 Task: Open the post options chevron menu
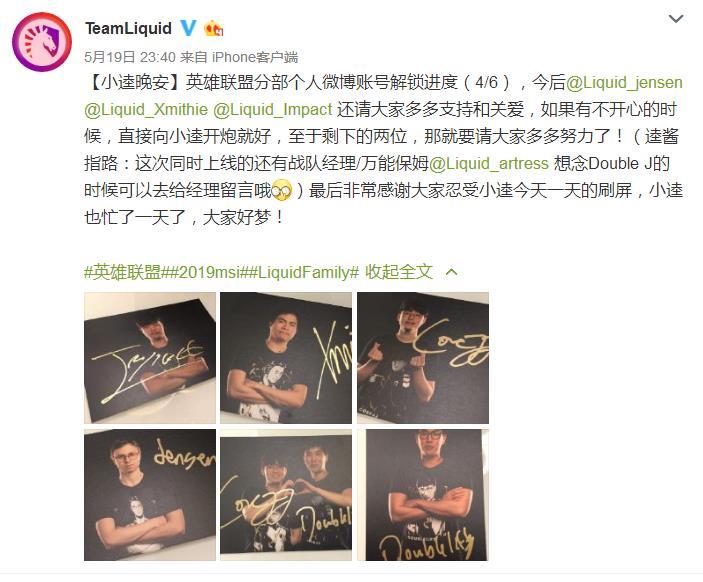click(676, 19)
